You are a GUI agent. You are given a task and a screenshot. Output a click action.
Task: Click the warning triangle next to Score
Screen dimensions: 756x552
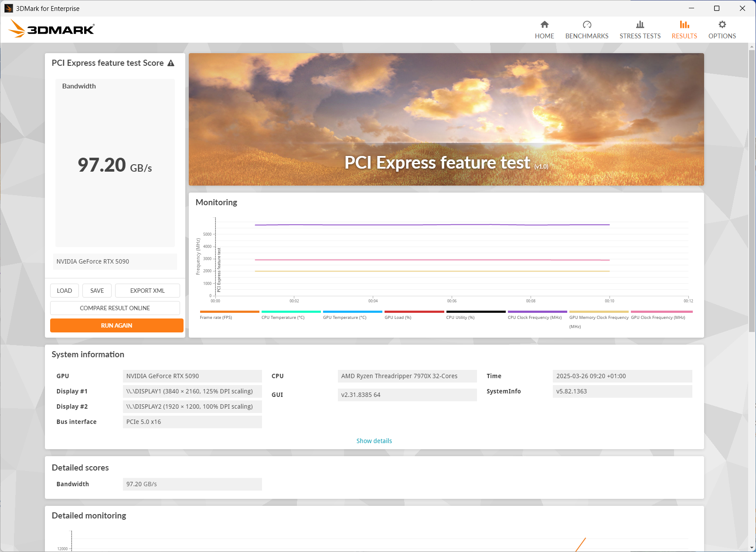pyautogui.click(x=171, y=63)
